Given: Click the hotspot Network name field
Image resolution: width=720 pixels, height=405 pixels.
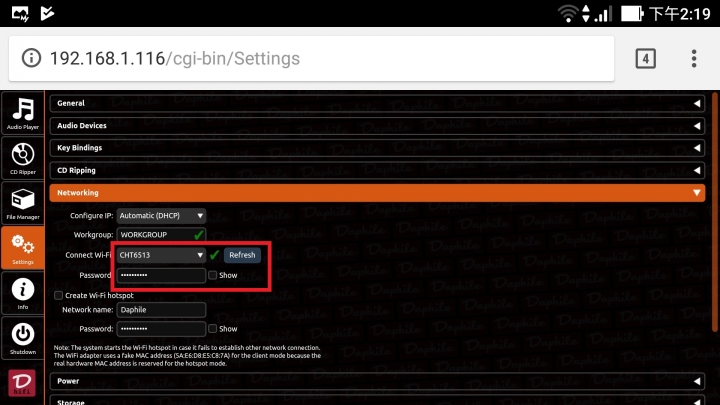Looking at the screenshot, I should coord(161,310).
